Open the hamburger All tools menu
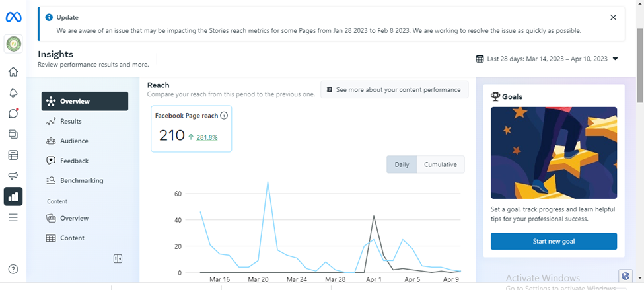 click(13, 217)
